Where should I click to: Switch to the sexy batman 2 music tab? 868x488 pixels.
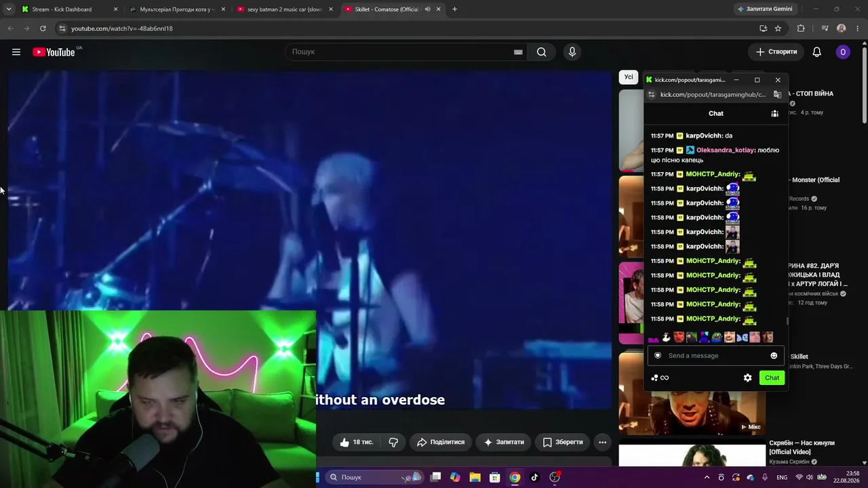(285, 9)
